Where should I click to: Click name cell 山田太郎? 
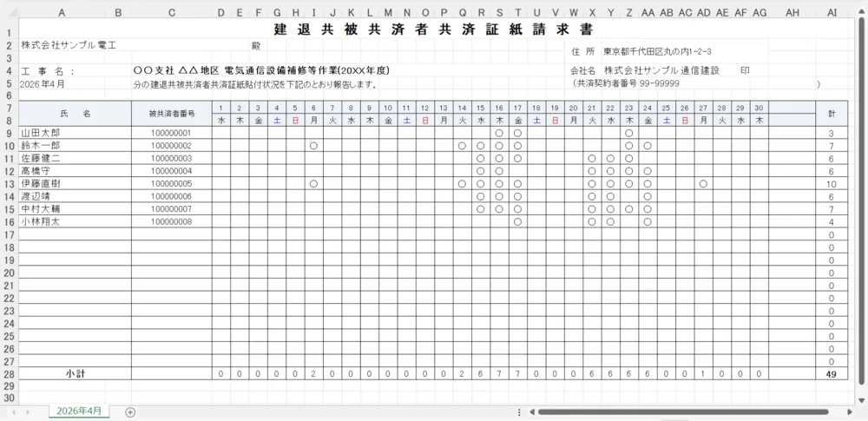[76, 133]
